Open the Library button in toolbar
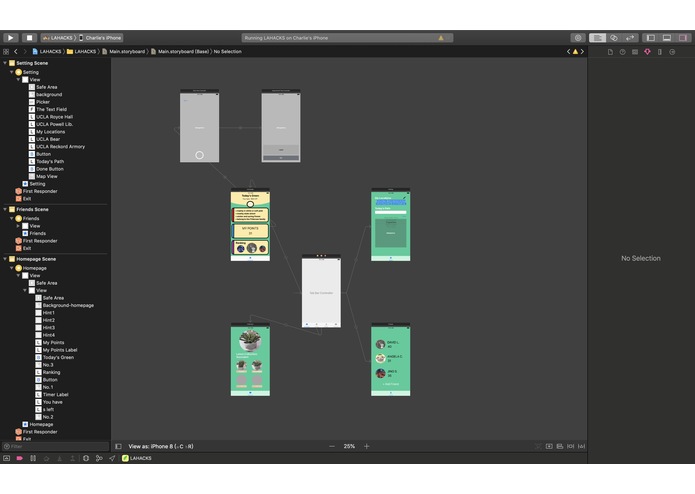Screen dimensions: 695x494 tap(578, 38)
